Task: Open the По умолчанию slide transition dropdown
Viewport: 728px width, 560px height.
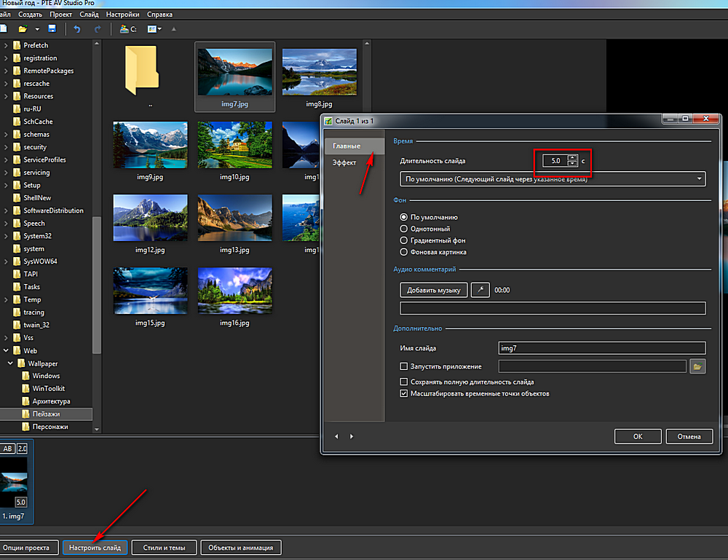Action: tap(553, 178)
